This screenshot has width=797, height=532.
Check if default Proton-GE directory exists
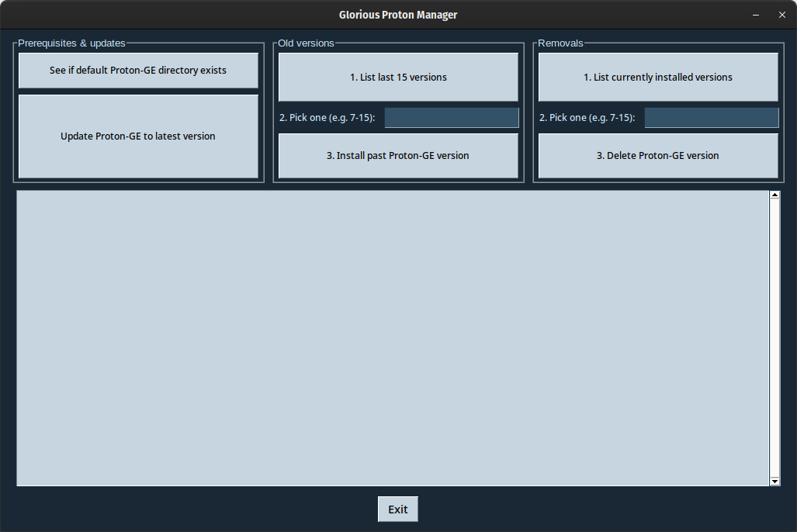pos(138,70)
